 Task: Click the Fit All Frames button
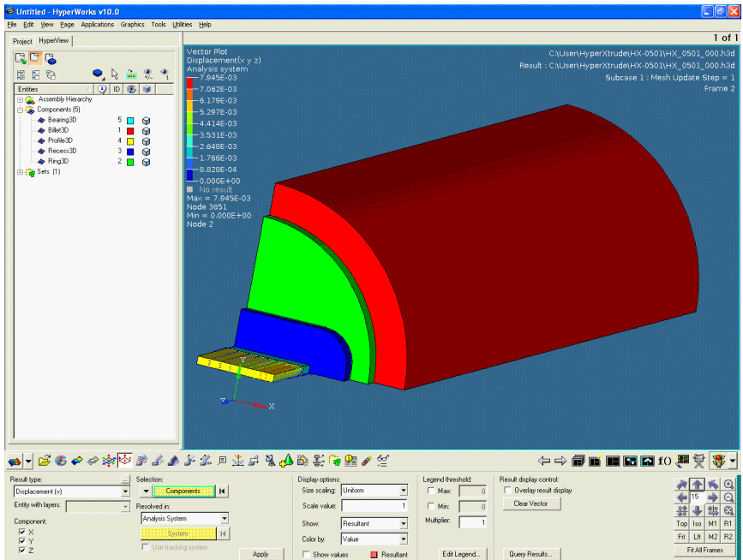[704, 550]
